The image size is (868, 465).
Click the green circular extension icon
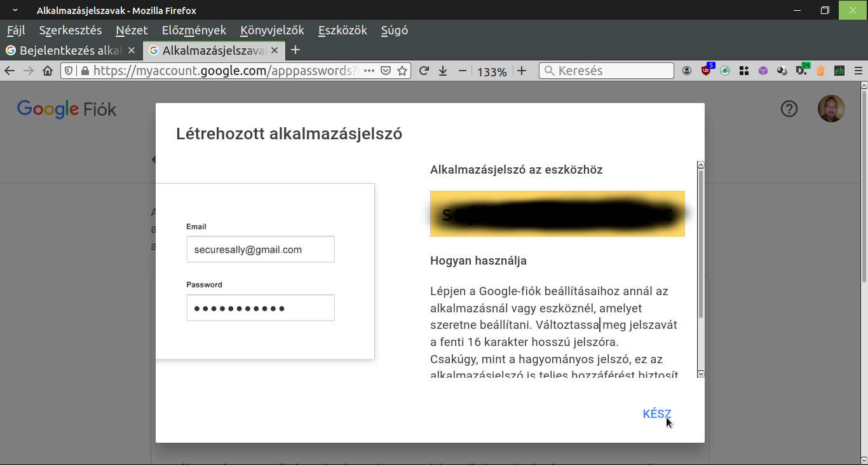click(x=725, y=71)
